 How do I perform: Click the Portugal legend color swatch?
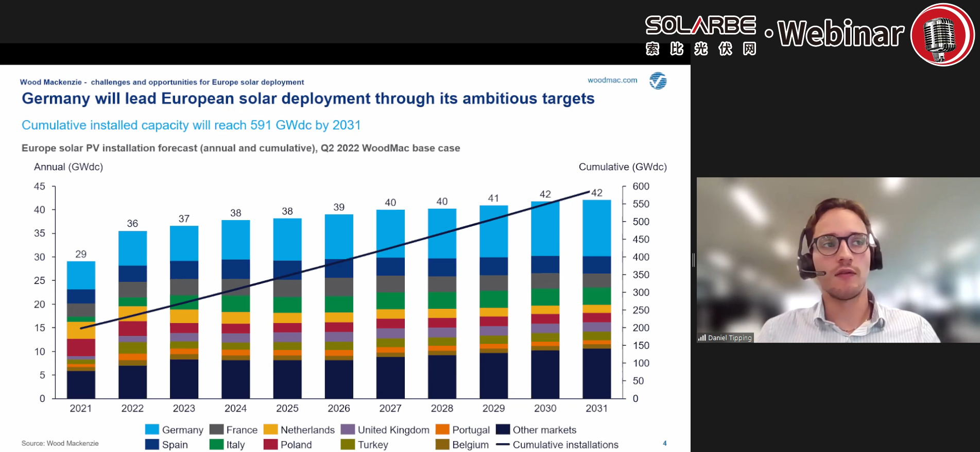(x=442, y=429)
